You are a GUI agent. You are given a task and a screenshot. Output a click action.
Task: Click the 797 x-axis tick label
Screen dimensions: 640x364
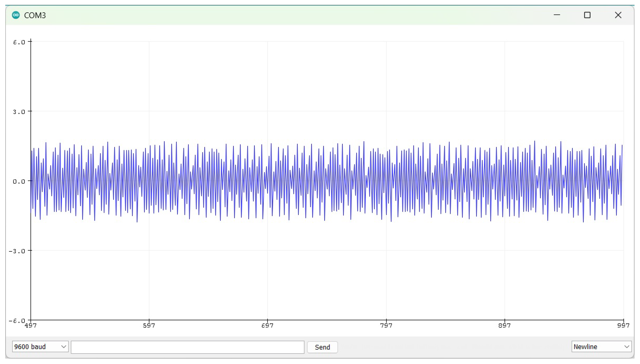[386, 326]
